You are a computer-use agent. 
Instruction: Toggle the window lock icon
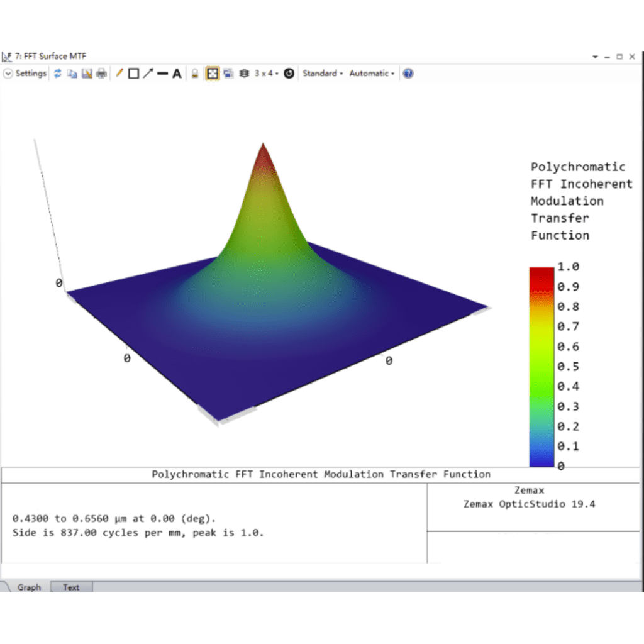(196, 74)
